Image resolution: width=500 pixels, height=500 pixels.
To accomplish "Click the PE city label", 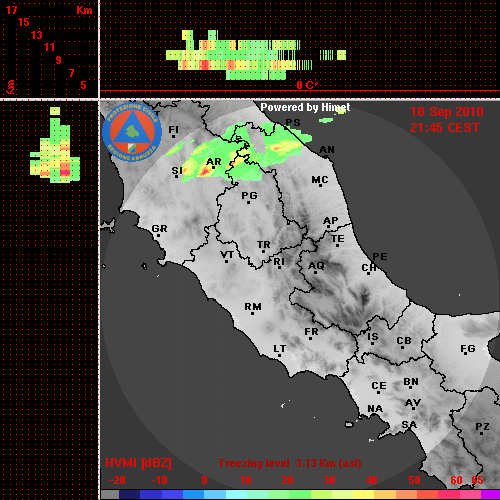I will 380,257.
